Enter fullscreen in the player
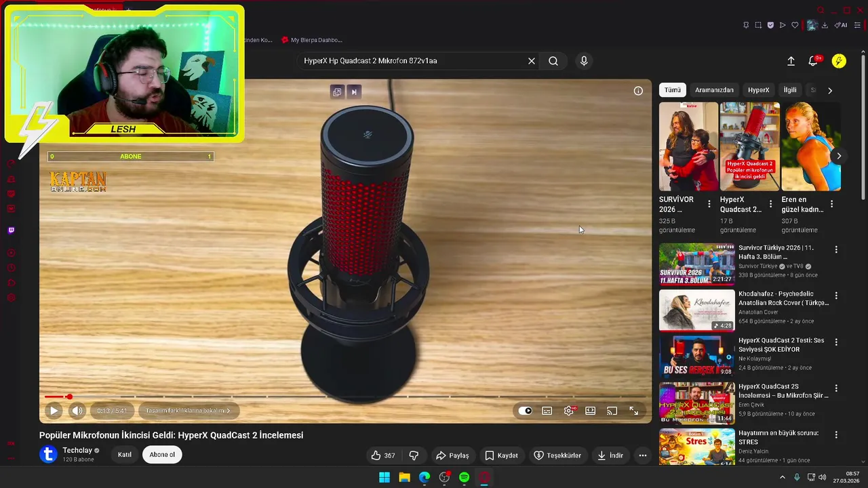Viewport: 868px width, 488px height. tap(633, 411)
